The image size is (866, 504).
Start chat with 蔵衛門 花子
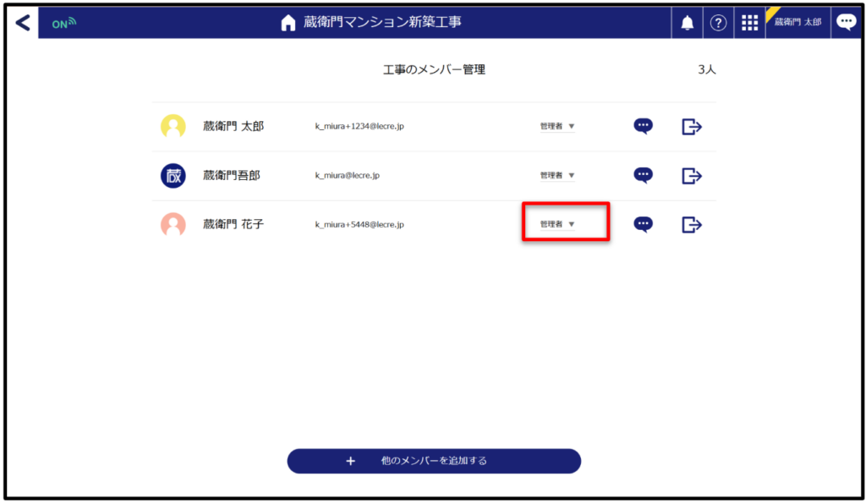643,225
